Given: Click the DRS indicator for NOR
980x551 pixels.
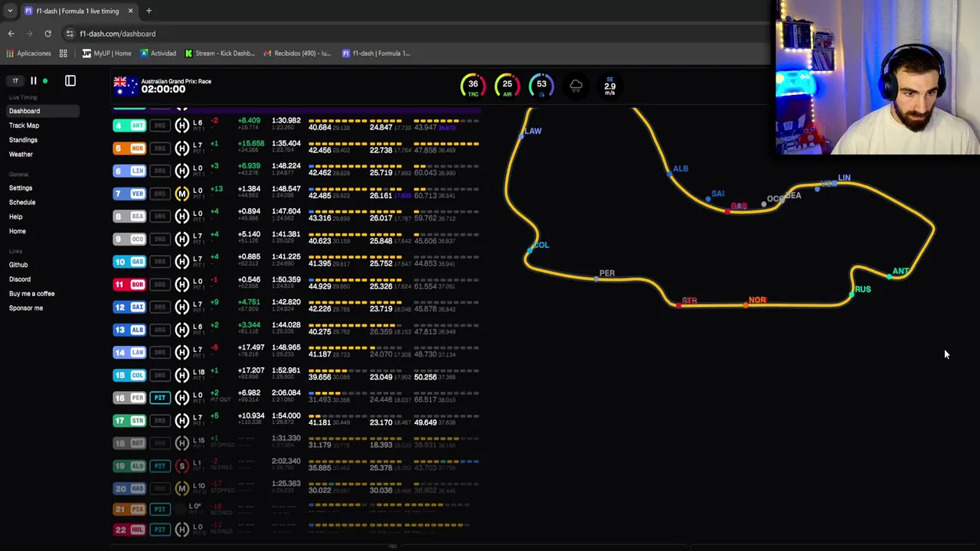Looking at the screenshot, I should click(x=160, y=148).
